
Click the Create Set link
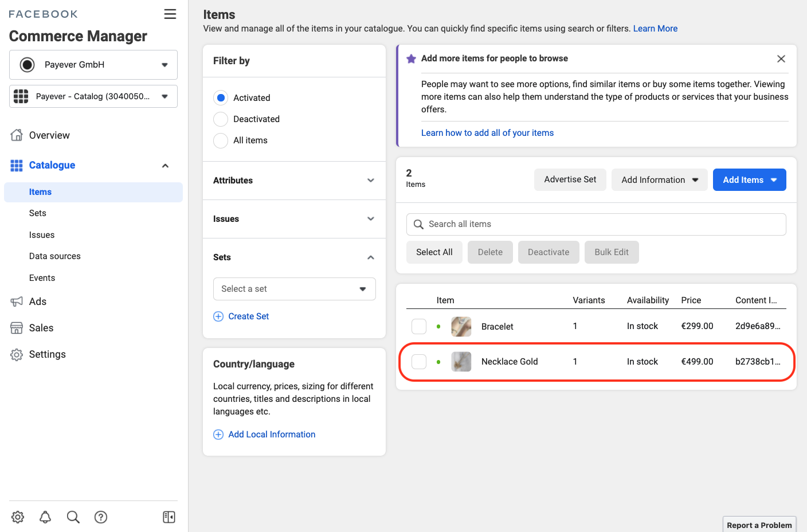click(249, 316)
